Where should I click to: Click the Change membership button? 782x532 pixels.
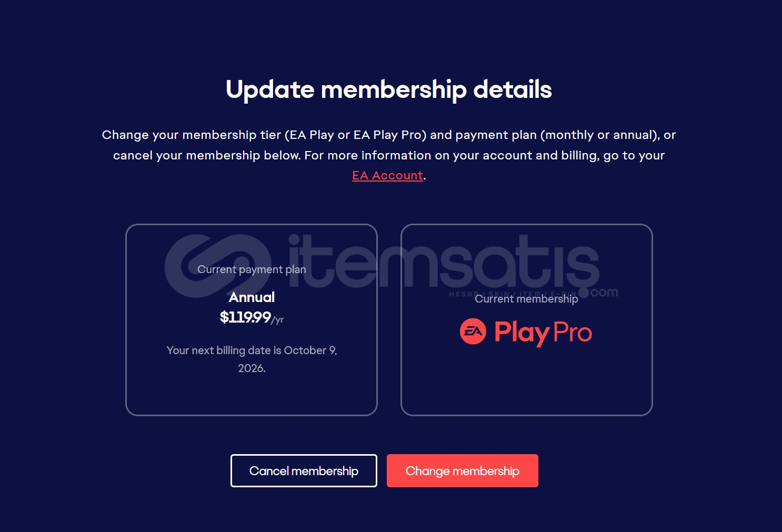click(x=462, y=470)
